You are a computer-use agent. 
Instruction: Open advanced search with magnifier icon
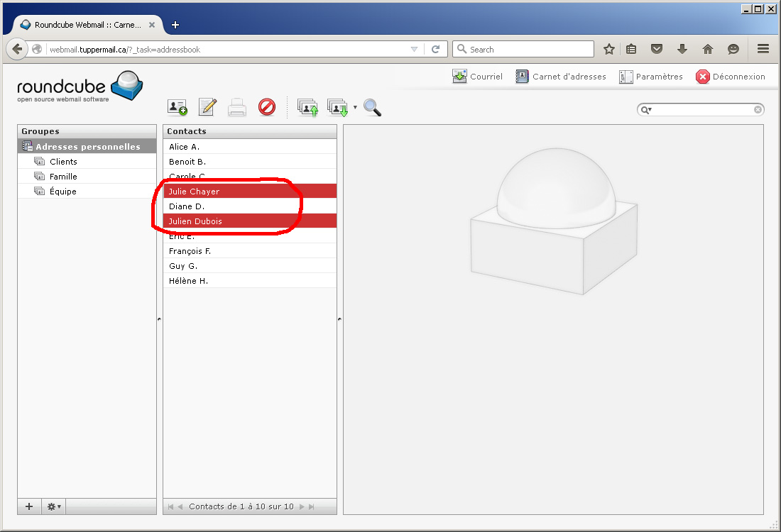(x=372, y=107)
